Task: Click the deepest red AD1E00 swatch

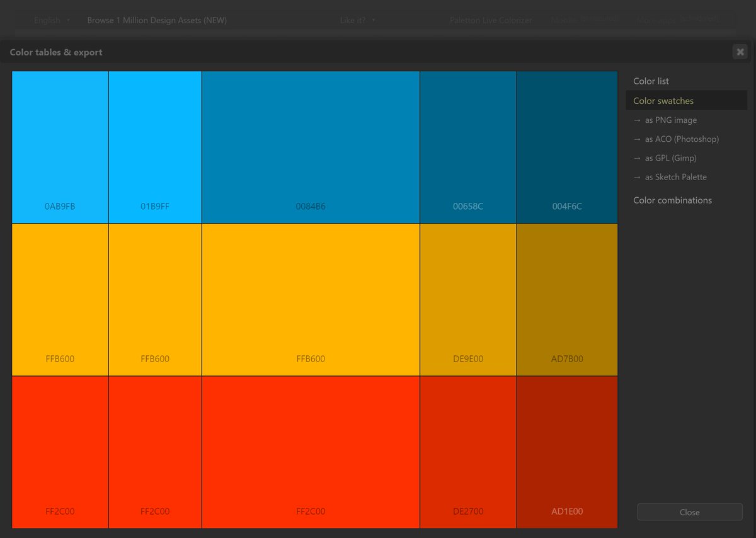Action: (567, 452)
